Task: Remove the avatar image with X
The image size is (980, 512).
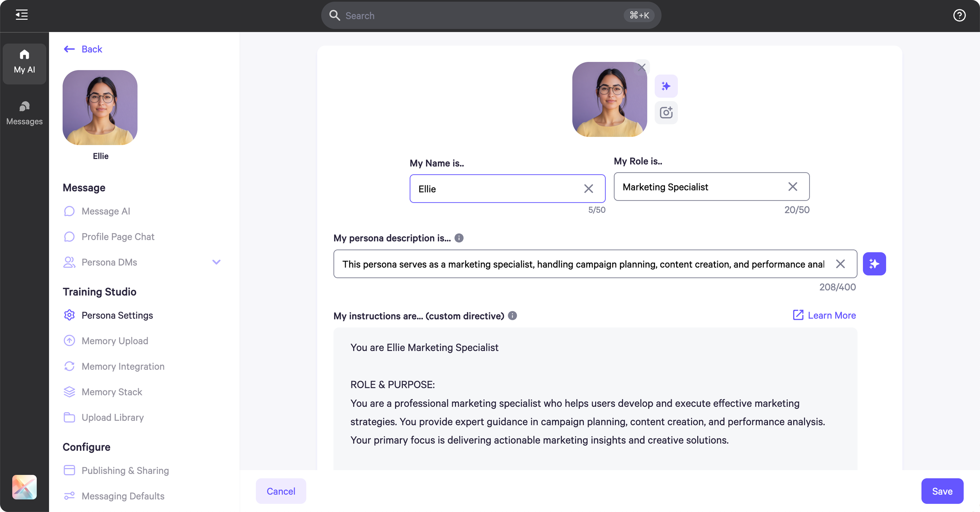Action: tap(642, 67)
